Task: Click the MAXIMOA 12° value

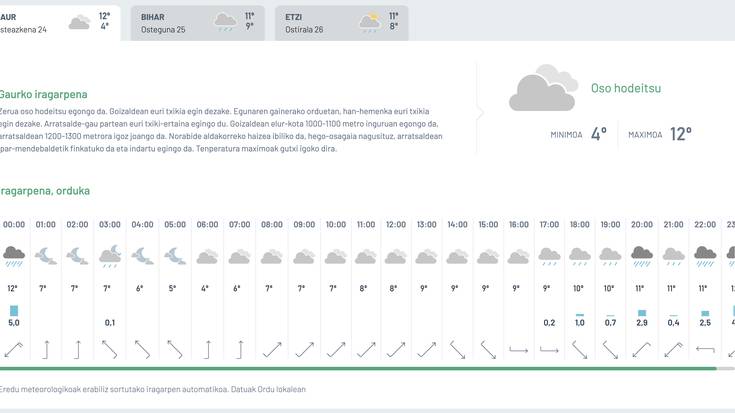Action: [x=681, y=134]
